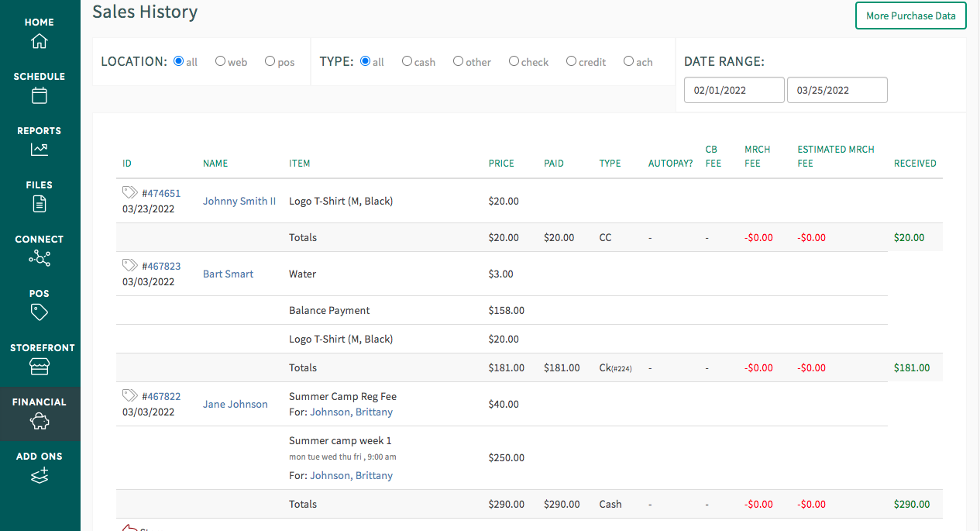Filter type by cash radio button
The image size is (980, 531).
tap(407, 61)
